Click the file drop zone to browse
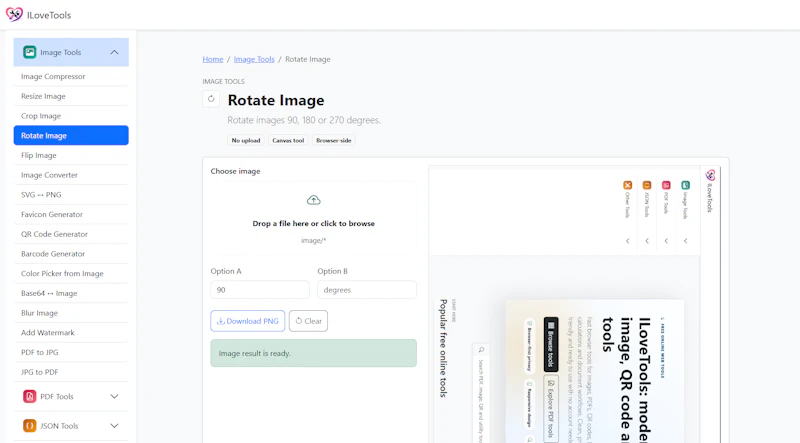Viewport: 800px width, 443px height. click(313, 218)
